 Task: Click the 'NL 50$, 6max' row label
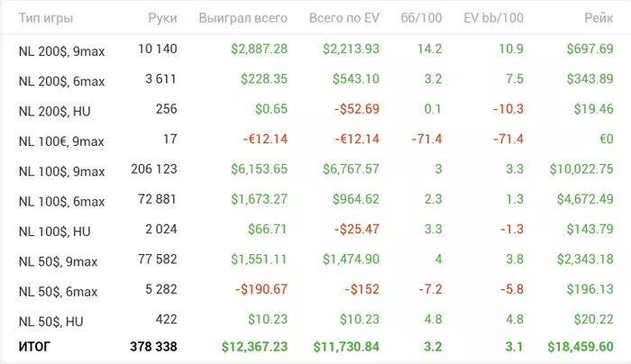(58, 292)
